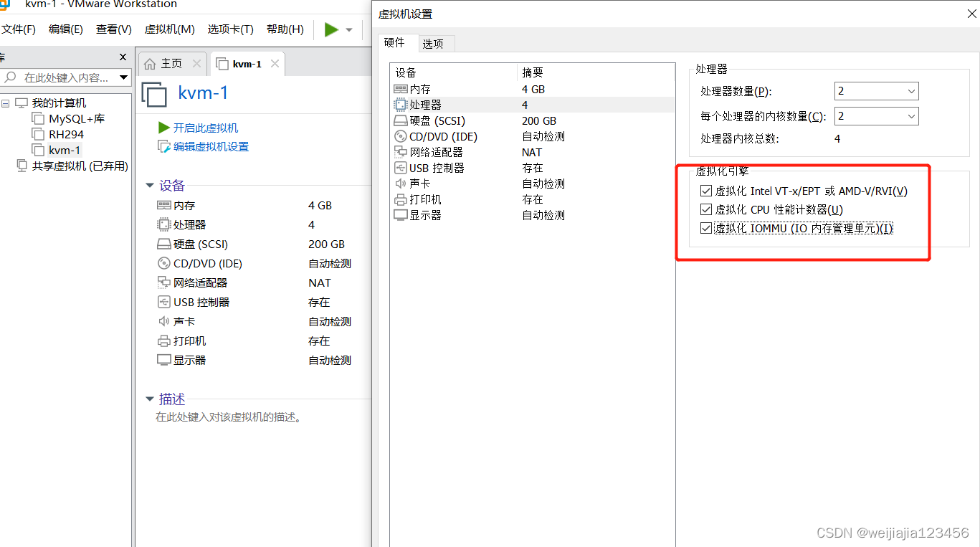This screenshot has width=980, height=547.
Task: Collapse the 描述 section
Action: pyautogui.click(x=150, y=399)
